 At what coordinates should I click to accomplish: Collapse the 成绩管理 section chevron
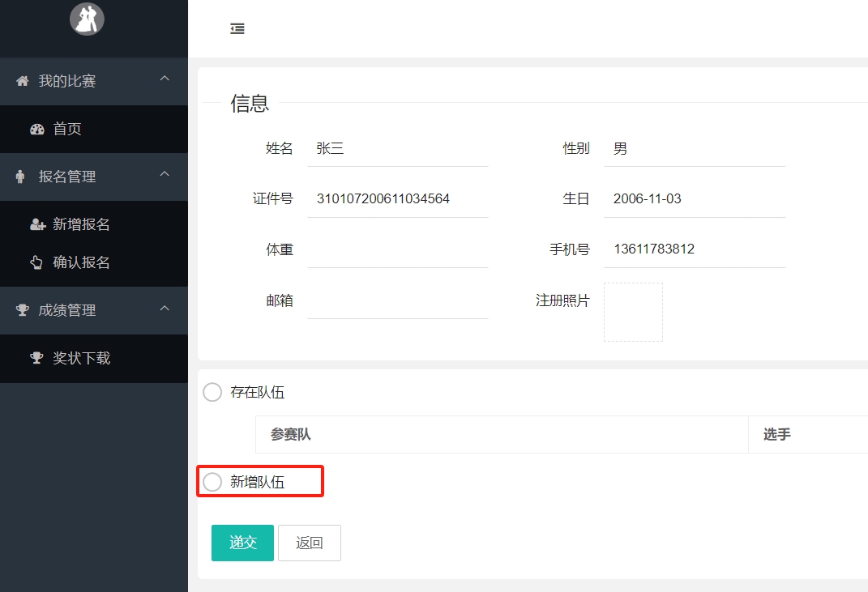[x=165, y=309]
